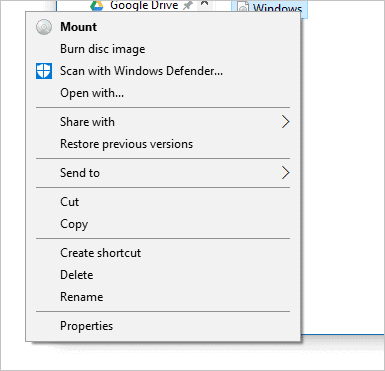Choose Cut from the context menu
Image resolution: width=385 pixels, height=371 pixels.
click(x=163, y=202)
